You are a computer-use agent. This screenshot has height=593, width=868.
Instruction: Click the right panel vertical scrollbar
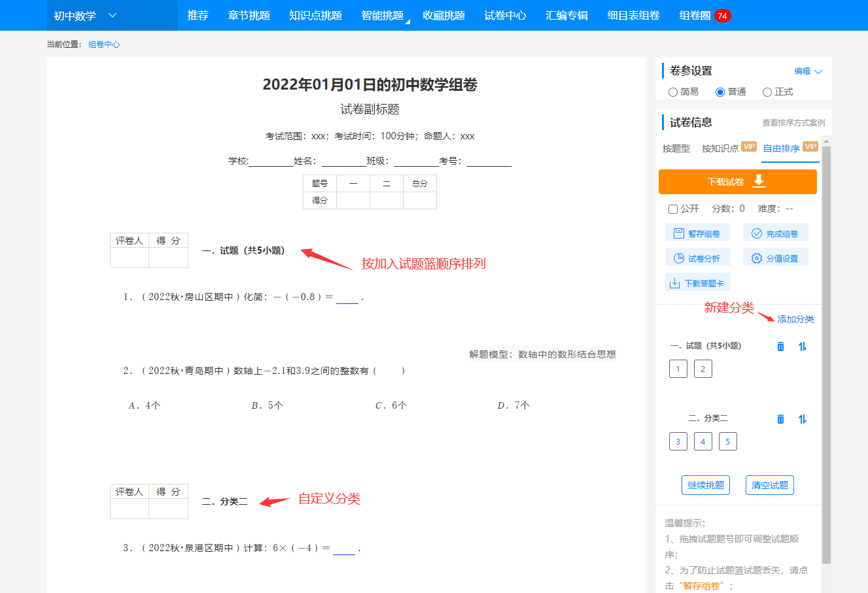[x=826, y=353]
